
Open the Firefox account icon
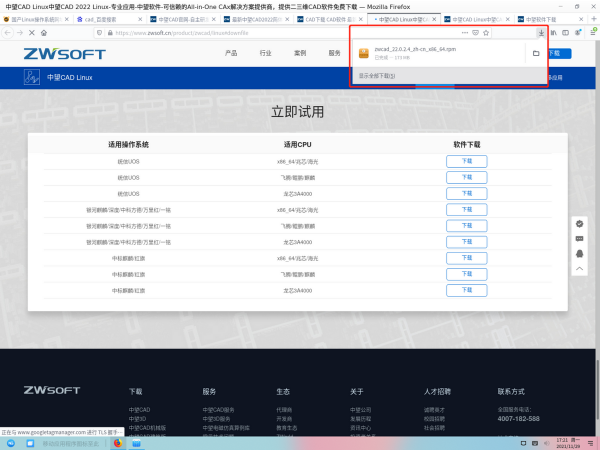click(577, 33)
